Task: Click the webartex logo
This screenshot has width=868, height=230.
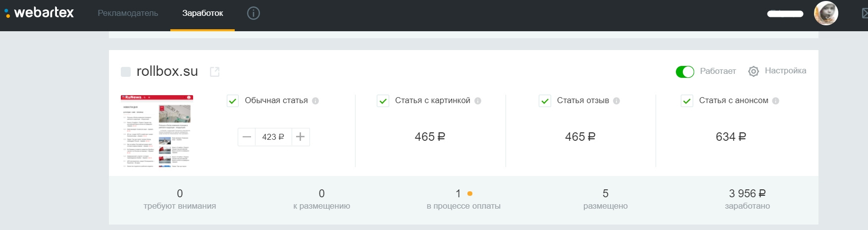Action: [39, 13]
